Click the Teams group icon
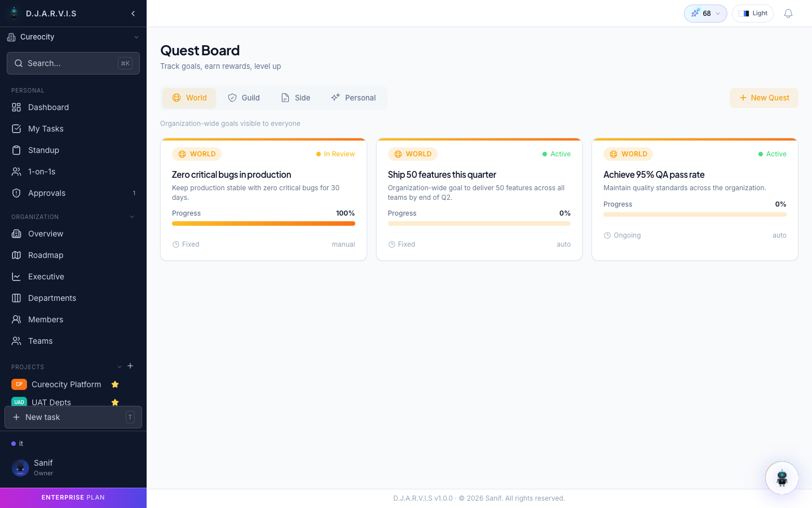 [16, 341]
